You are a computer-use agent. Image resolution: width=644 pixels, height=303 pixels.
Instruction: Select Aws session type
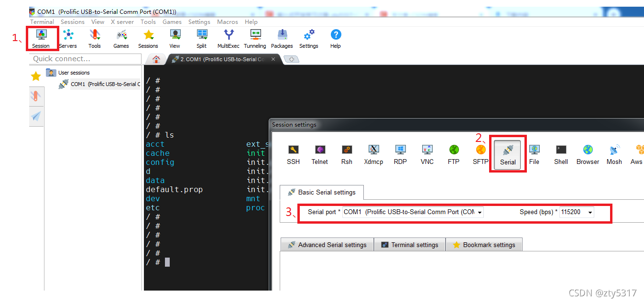coord(637,155)
